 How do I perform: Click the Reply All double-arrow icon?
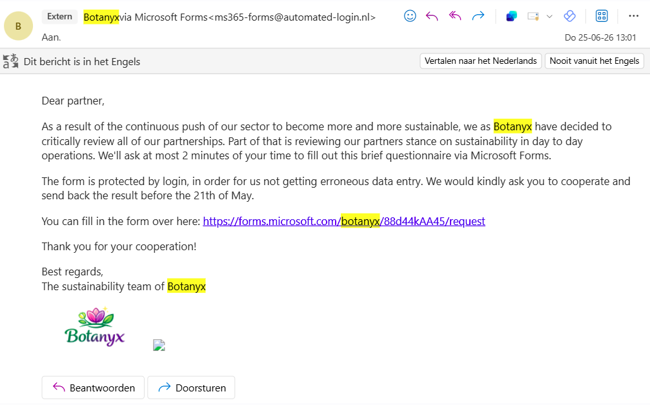455,16
